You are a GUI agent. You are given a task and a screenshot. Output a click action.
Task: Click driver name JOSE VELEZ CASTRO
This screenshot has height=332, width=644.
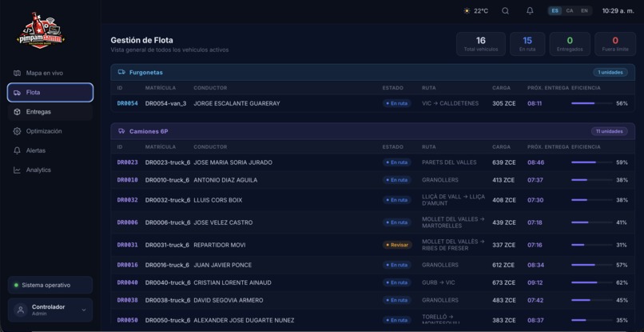(x=223, y=222)
